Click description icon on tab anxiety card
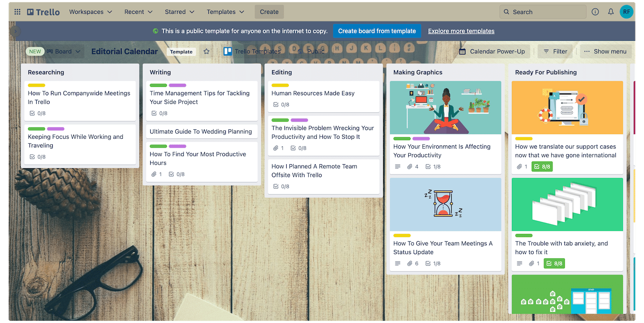 pos(519,263)
